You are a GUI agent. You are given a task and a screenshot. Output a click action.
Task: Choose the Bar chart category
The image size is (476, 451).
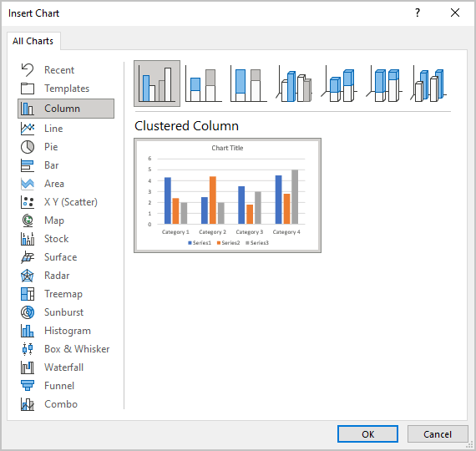(x=66, y=165)
